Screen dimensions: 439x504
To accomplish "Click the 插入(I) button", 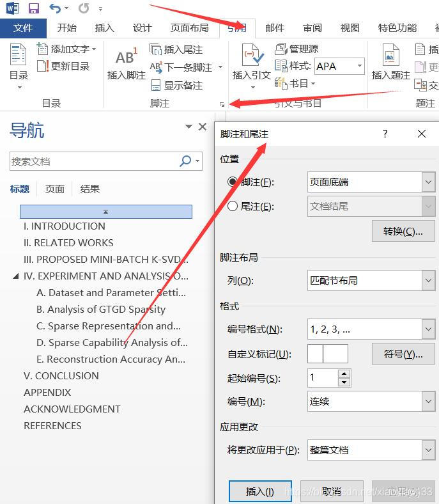I will [x=260, y=491].
